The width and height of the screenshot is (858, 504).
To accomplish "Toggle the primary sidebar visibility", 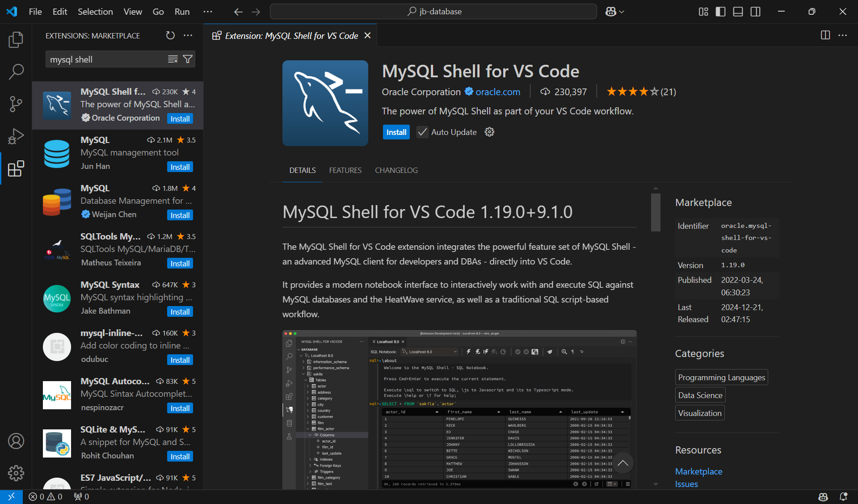I will pos(720,12).
